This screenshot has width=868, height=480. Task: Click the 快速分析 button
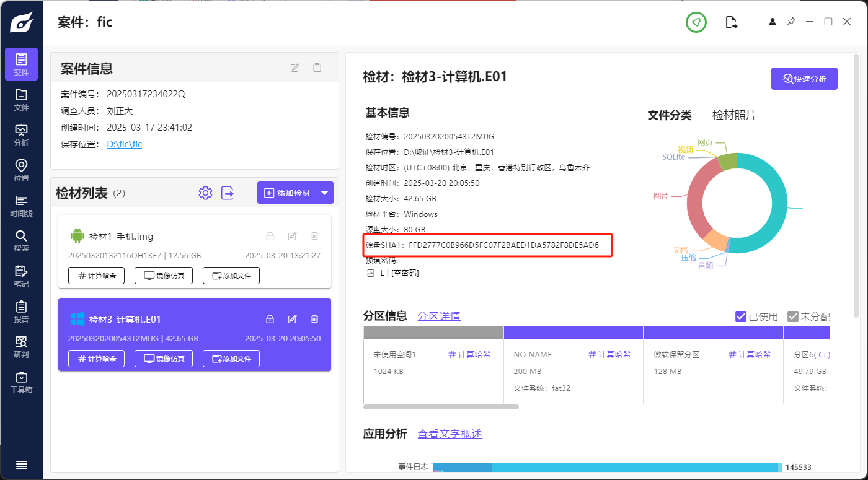tap(804, 79)
